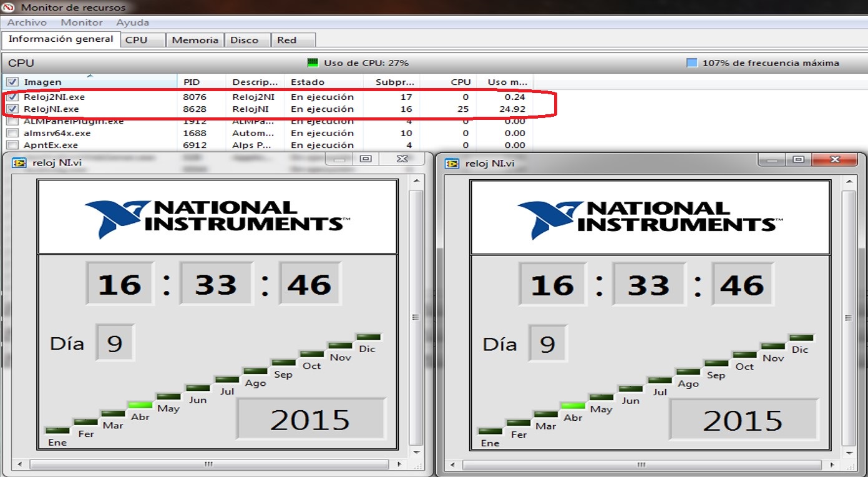868x477 pixels.
Task: Select the Reloj2NI.exe process name
Action: (x=54, y=97)
